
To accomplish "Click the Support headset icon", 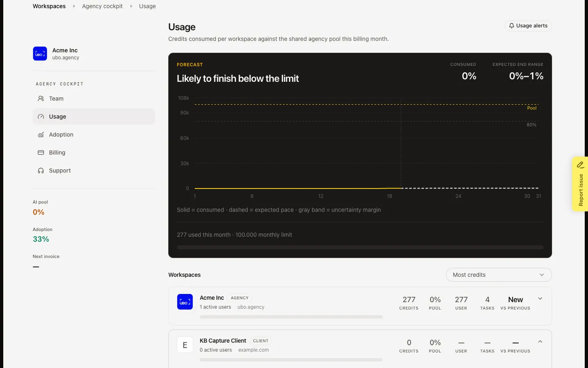I will click(41, 171).
